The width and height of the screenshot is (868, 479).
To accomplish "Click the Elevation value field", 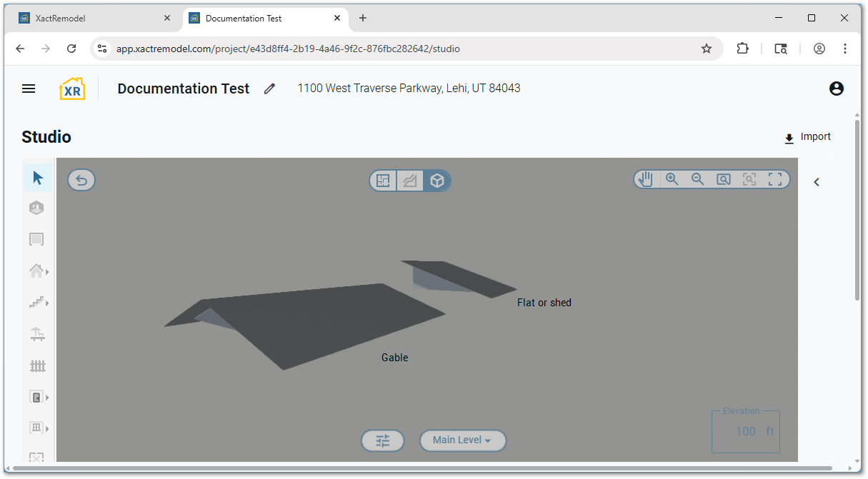I will (x=745, y=431).
